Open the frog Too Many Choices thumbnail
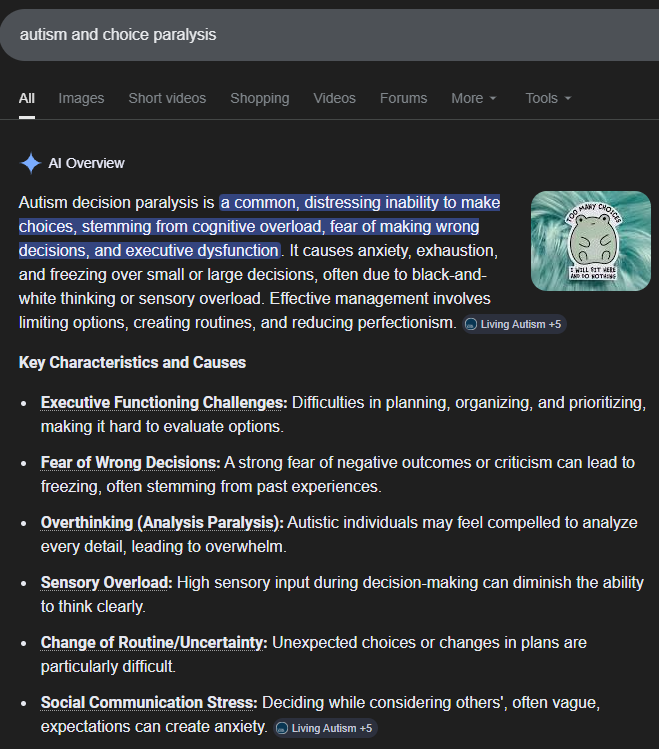 coord(591,241)
